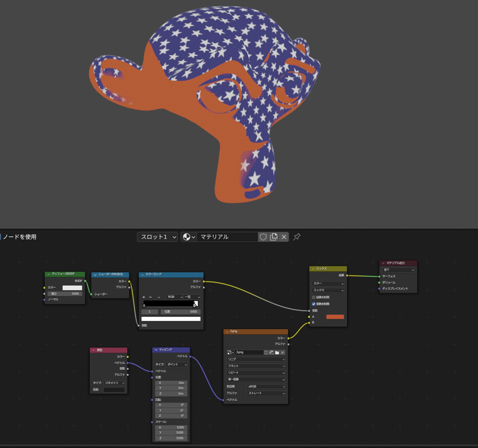This screenshot has height=448, width=478.
Task: Unlink the 2png image via X icon
Action: (283, 352)
